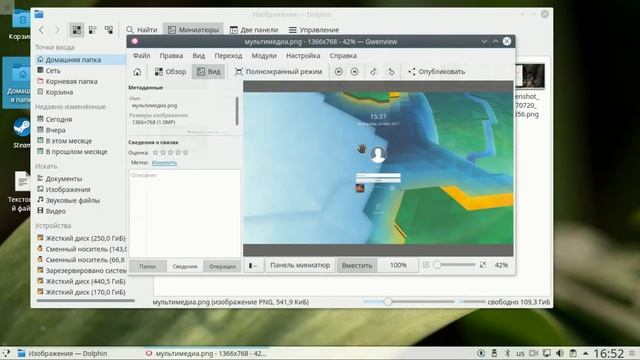Open Gwenview Справка menu
This screenshot has height=360, width=640.
343,56
